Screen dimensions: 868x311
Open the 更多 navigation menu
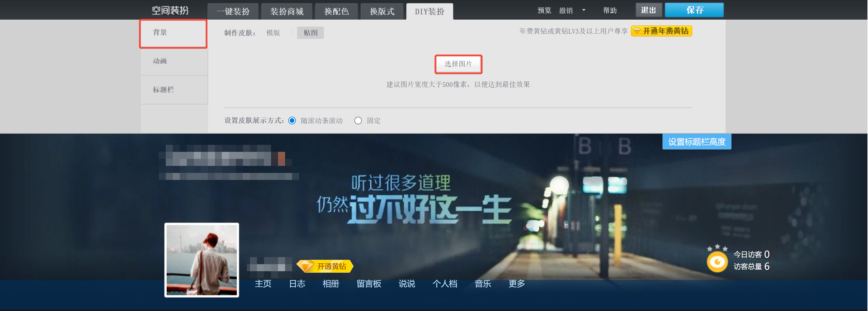pos(516,284)
